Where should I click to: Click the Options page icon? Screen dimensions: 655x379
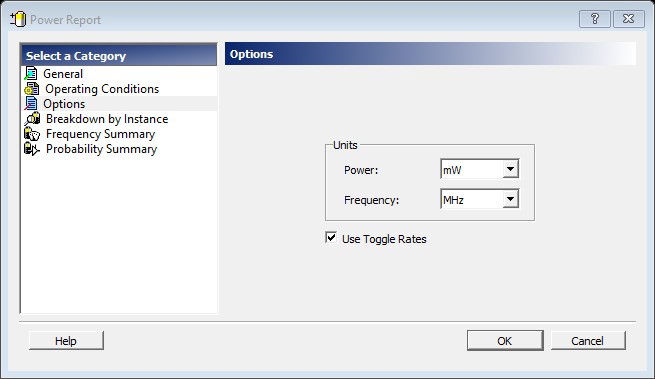click(31, 104)
